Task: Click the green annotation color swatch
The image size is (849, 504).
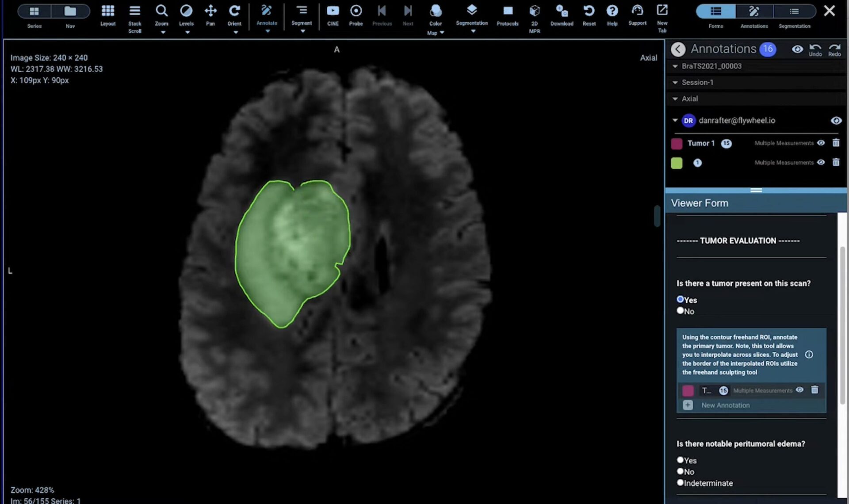Action: click(676, 163)
